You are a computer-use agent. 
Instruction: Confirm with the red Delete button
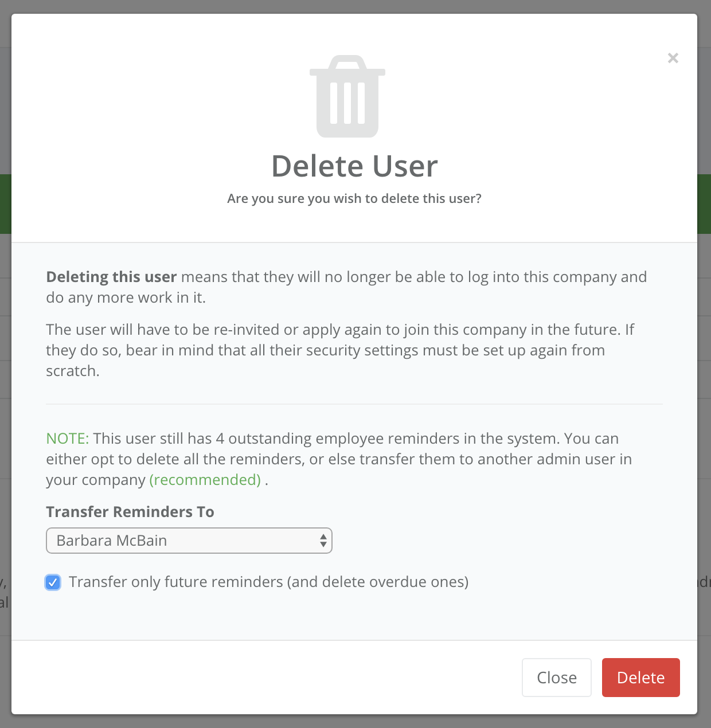(x=641, y=678)
